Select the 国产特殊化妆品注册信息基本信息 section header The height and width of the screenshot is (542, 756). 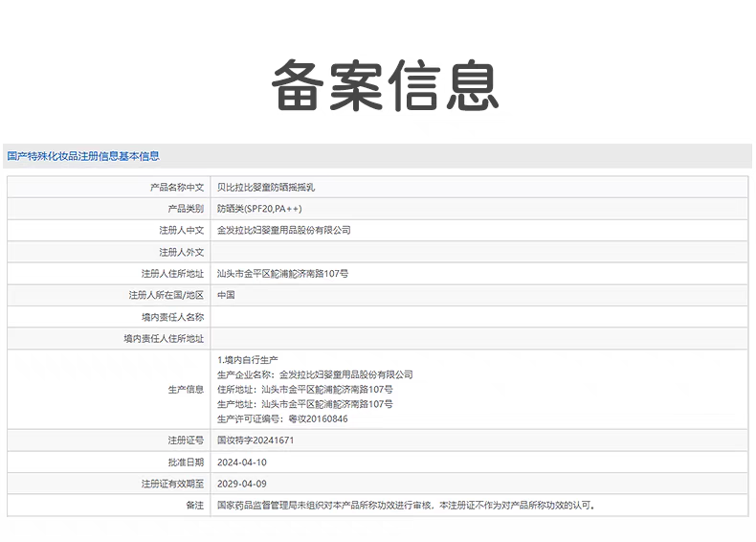point(83,156)
